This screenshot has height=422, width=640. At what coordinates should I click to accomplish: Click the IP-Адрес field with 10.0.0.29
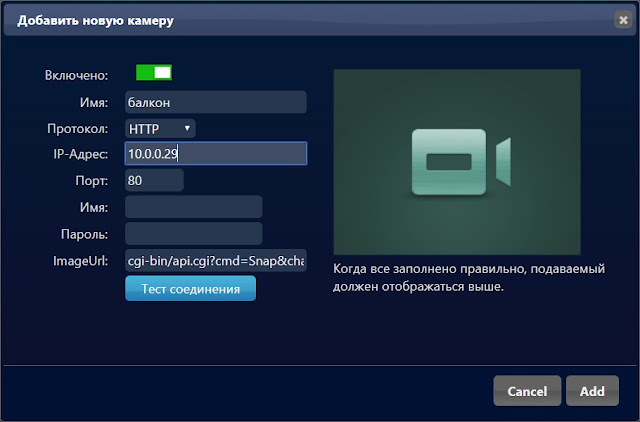pyautogui.click(x=216, y=153)
